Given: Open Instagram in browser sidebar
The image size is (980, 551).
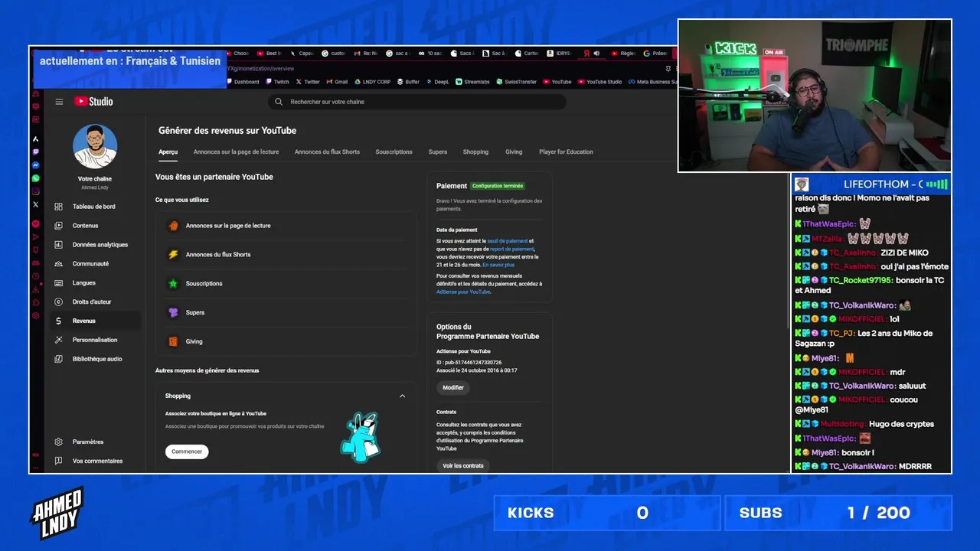Looking at the screenshot, I should click(x=36, y=191).
